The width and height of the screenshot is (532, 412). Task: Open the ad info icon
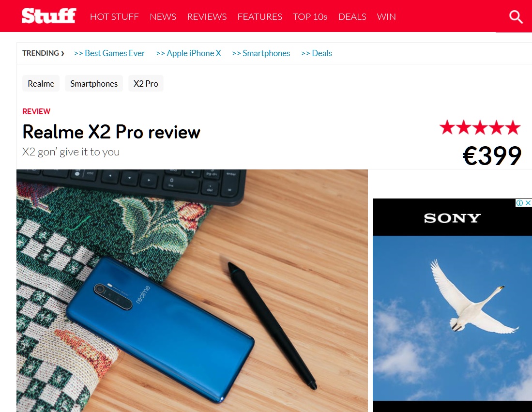pyautogui.click(x=519, y=203)
